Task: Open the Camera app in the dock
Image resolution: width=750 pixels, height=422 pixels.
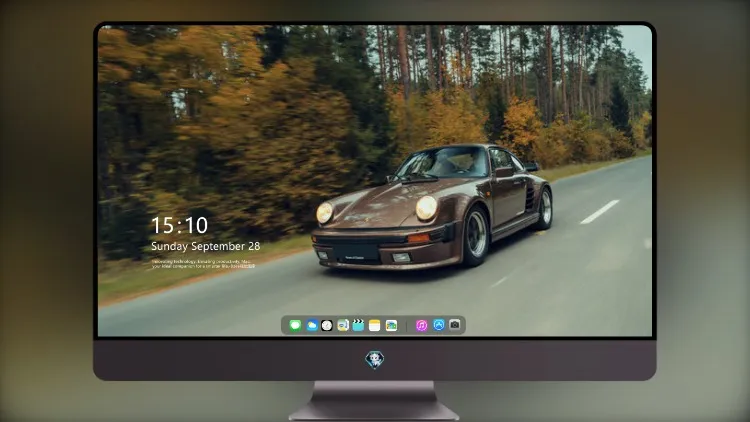Action: pyautogui.click(x=455, y=325)
